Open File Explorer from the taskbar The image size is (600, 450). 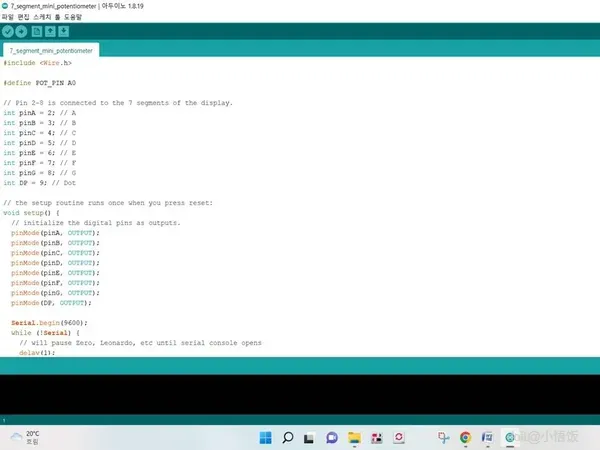click(354, 437)
